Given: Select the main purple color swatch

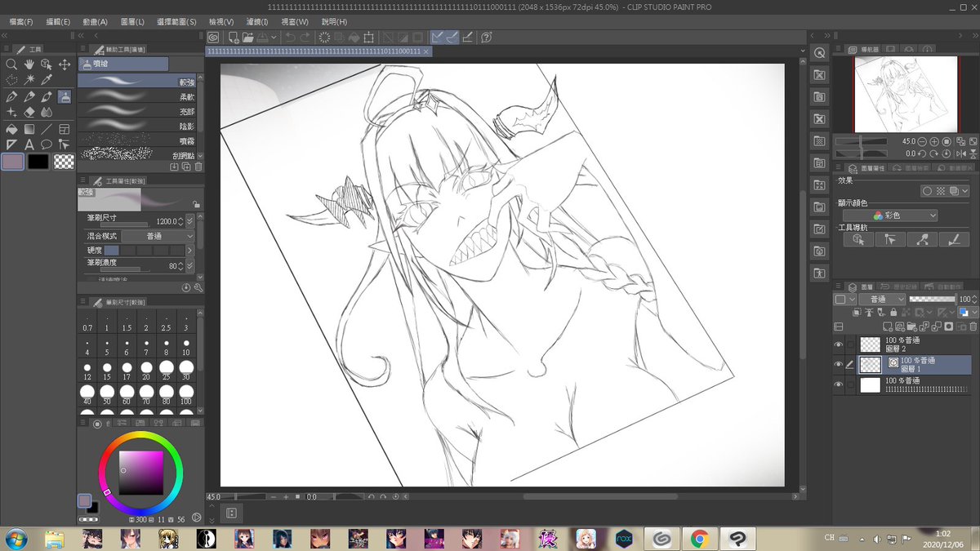Looking at the screenshot, I should (x=12, y=162).
